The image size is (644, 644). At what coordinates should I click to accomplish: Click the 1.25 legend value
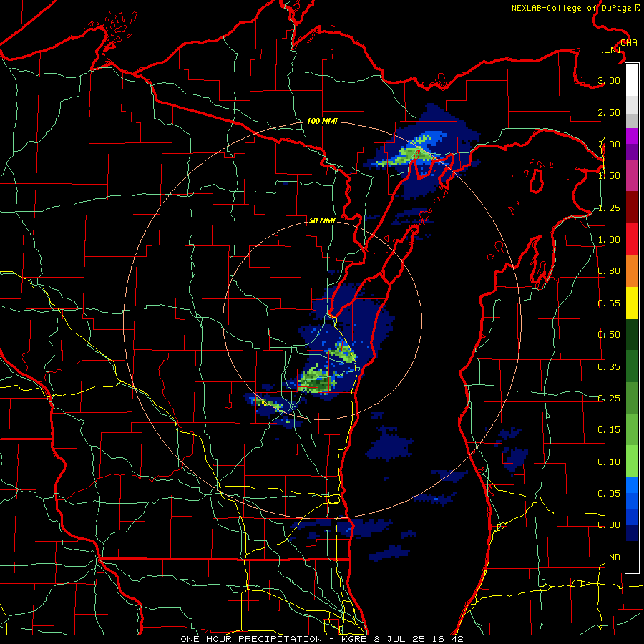[609, 208]
